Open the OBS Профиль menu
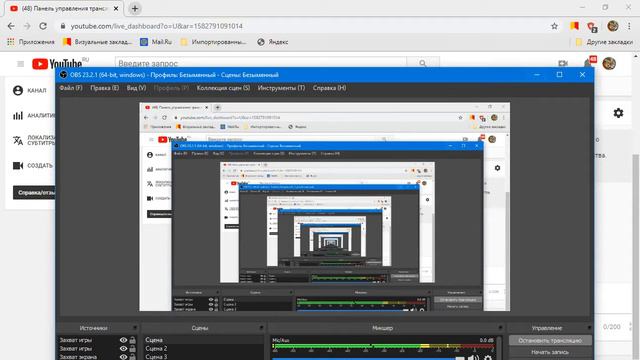 [x=171, y=88]
